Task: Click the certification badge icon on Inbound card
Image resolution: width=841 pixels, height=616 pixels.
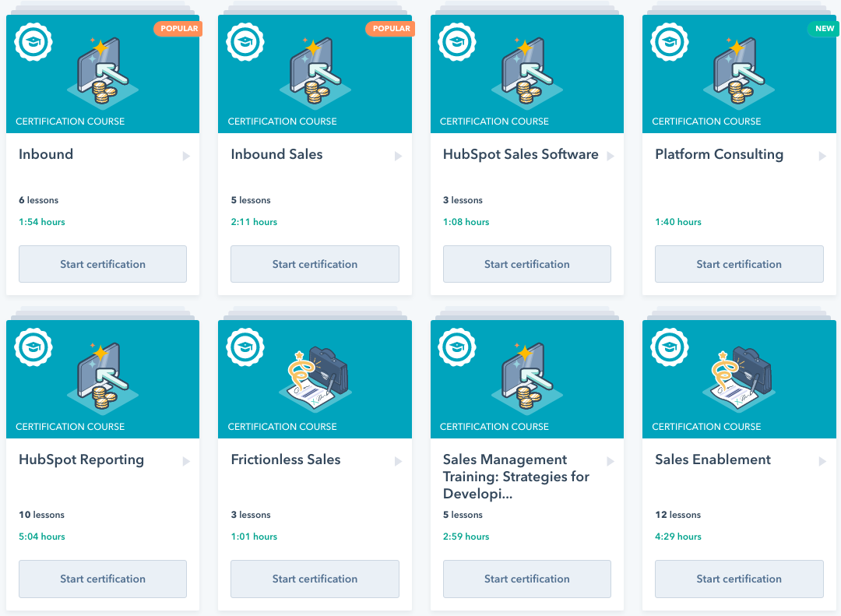Action: (x=33, y=42)
